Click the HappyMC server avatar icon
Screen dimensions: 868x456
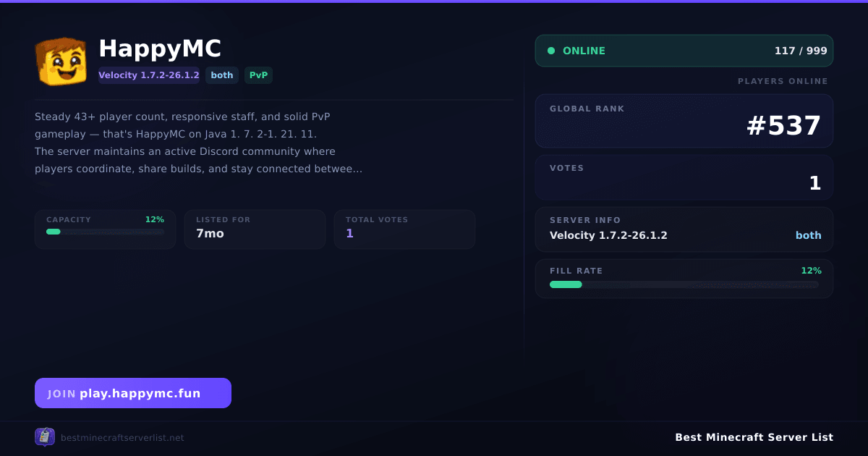pyautogui.click(x=61, y=62)
